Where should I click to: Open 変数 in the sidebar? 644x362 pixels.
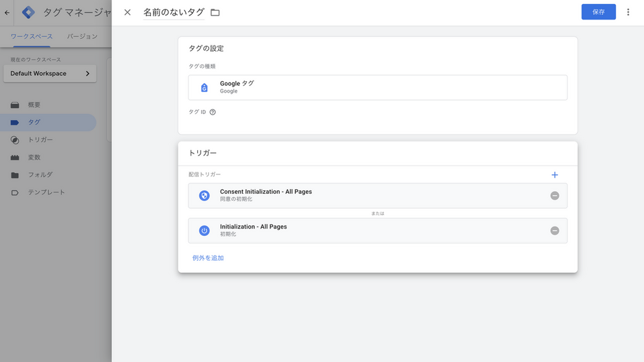pos(34,158)
